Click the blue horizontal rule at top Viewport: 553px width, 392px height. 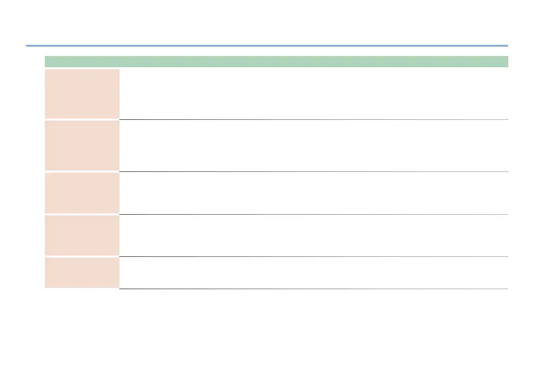(x=266, y=45)
